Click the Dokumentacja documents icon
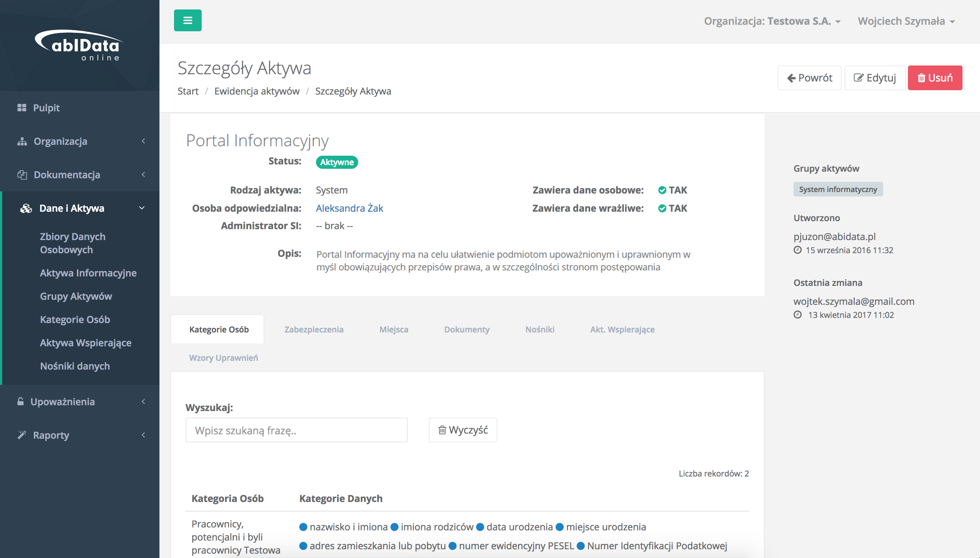The image size is (980, 558). tap(22, 175)
